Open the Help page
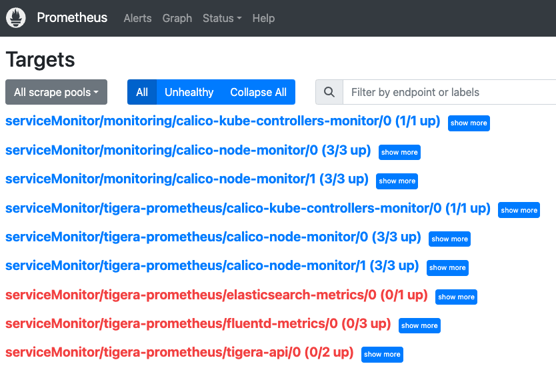The image size is (556, 392). [263, 18]
